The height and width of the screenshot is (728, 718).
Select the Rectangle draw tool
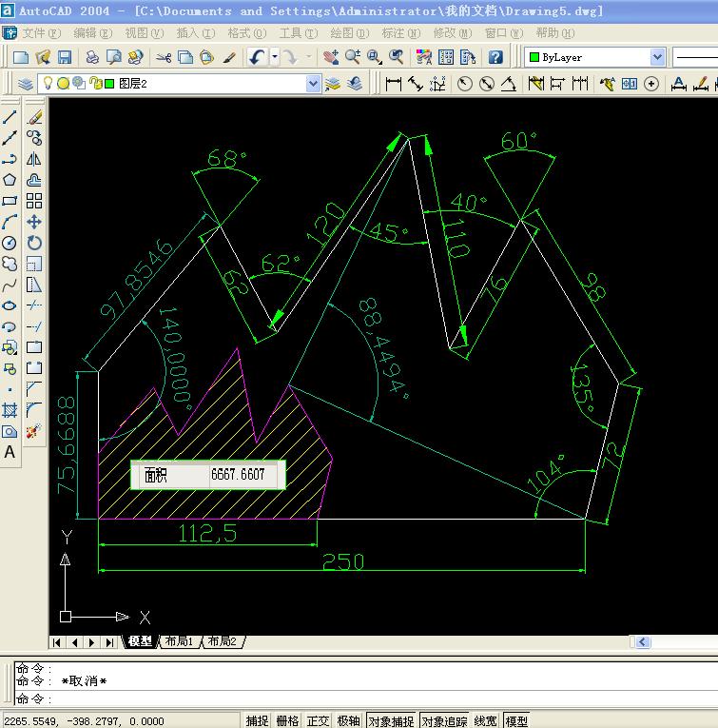point(10,201)
